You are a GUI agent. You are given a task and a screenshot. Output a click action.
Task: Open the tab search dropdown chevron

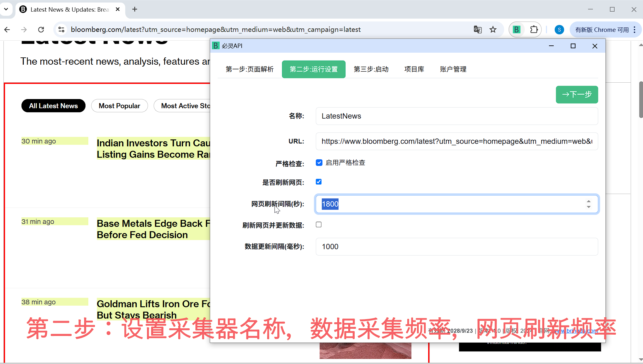6,9
